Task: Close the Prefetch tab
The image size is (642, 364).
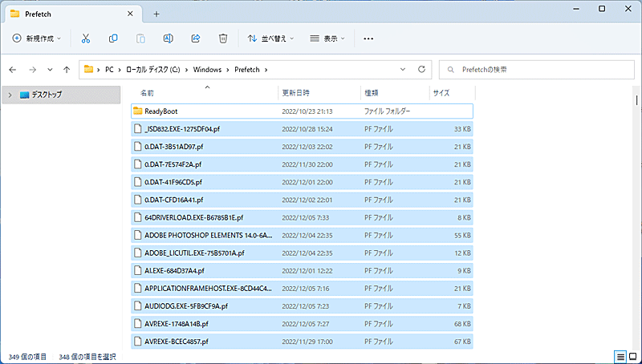Action: tap(130, 14)
